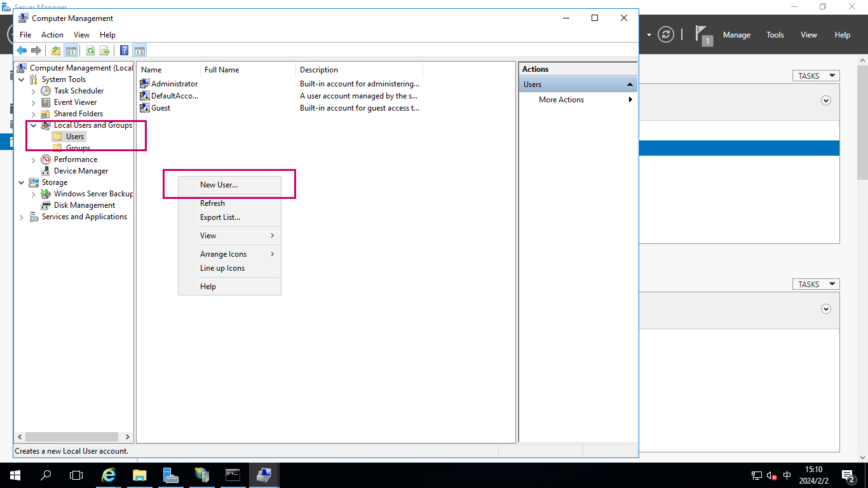Click the Up one level folder icon
Viewport: 868px width, 488px height.
(56, 51)
